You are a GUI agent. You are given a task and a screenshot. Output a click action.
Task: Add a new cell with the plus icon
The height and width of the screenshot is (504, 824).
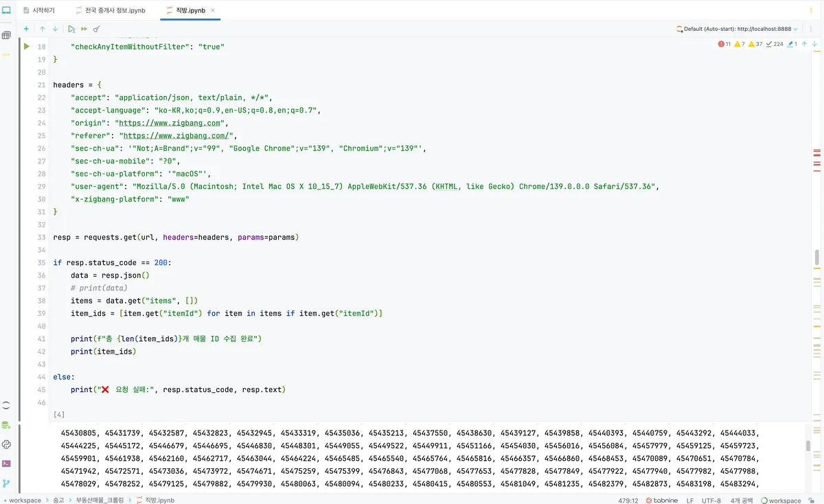pyautogui.click(x=26, y=29)
